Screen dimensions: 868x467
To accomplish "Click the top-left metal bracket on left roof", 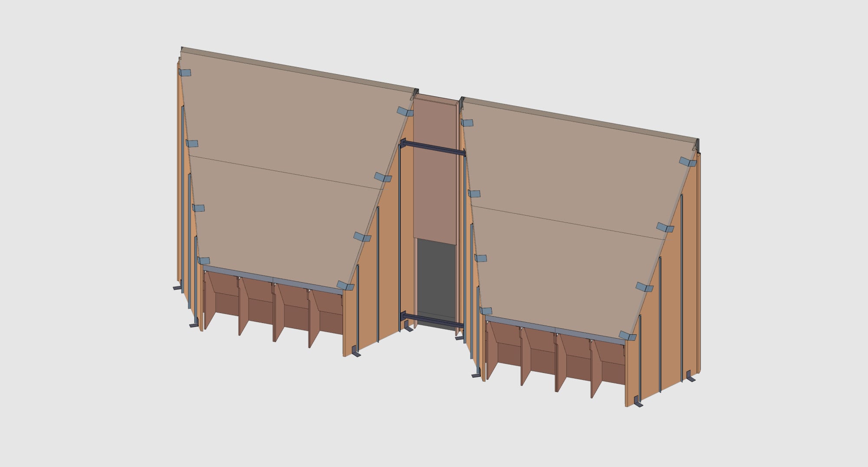I will tap(184, 73).
